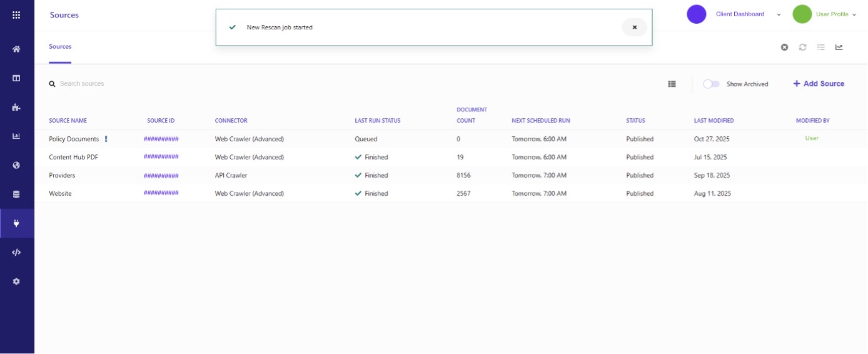Select the Providers source name

pyautogui.click(x=62, y=175)
